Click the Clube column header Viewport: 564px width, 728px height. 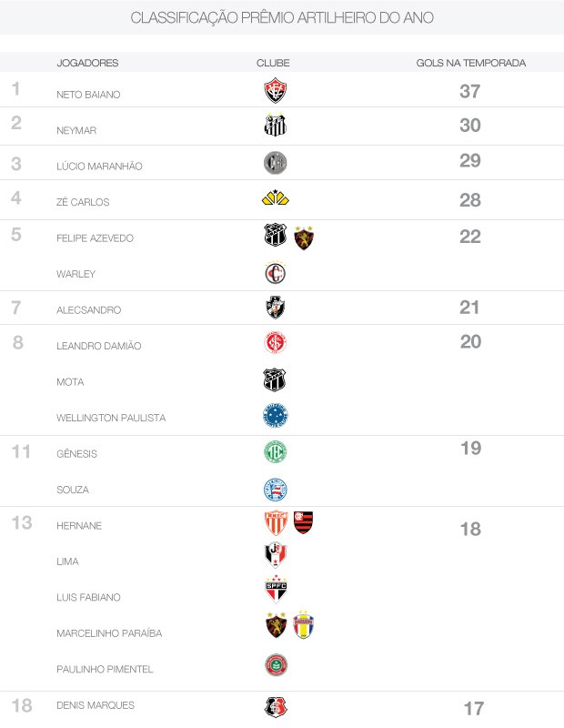pyautogui.click(x=273, y=63)
